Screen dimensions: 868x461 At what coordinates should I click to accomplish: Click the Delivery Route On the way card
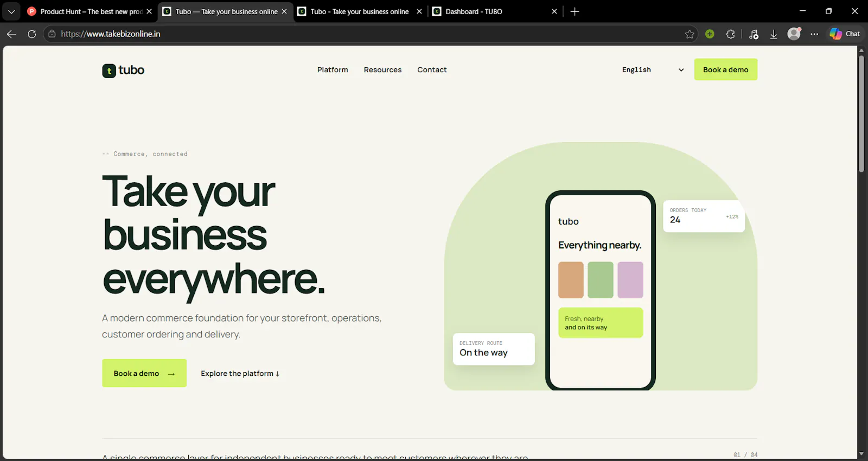[x=494, y=349]
